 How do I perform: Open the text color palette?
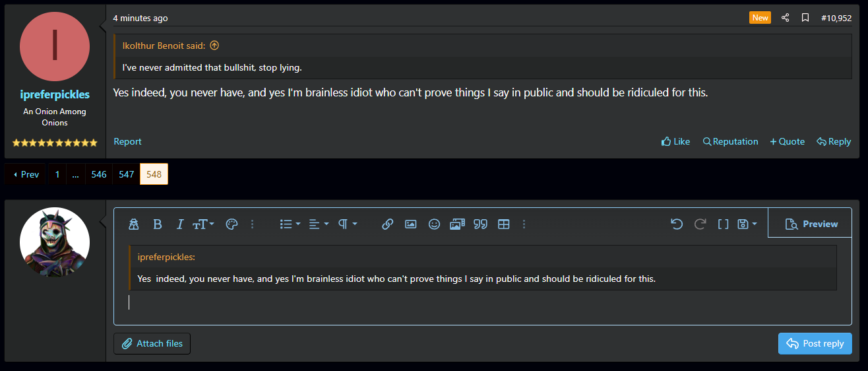(232, 224)
